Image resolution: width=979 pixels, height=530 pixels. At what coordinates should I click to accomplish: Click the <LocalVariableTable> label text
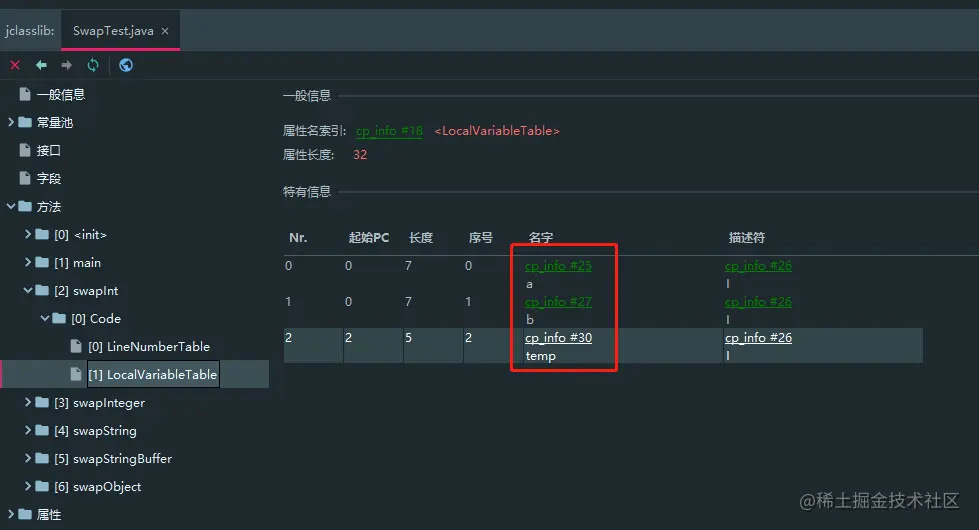(x=497, y=131)
